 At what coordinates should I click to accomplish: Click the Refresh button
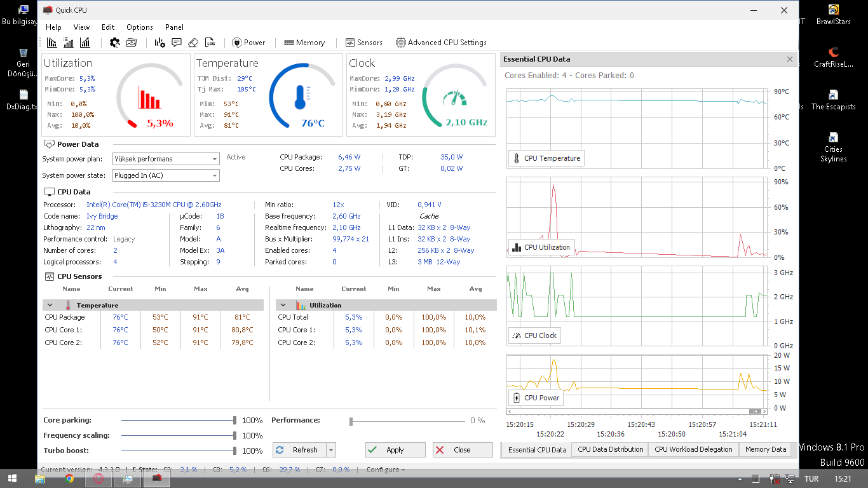pos(299,450)
